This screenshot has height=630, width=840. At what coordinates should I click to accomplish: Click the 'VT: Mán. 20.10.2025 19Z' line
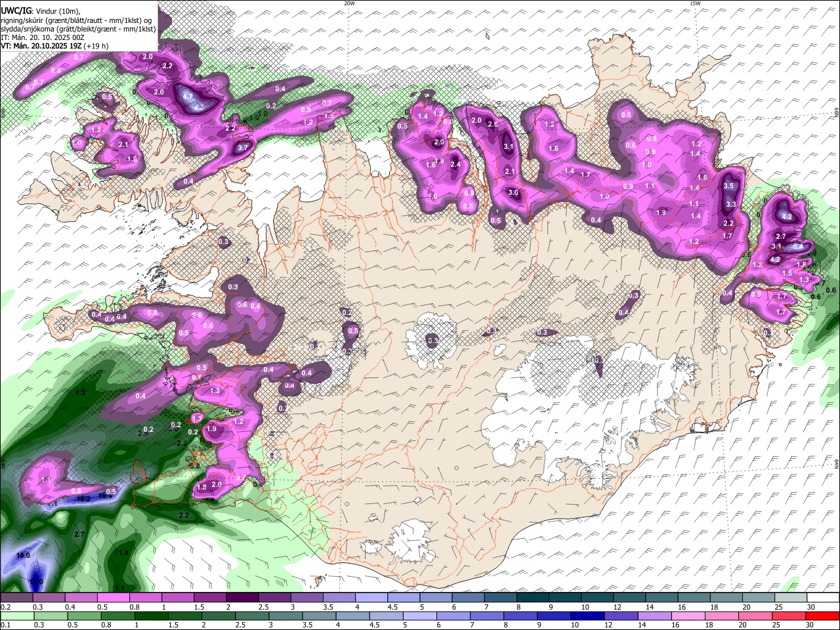[41, 46]
